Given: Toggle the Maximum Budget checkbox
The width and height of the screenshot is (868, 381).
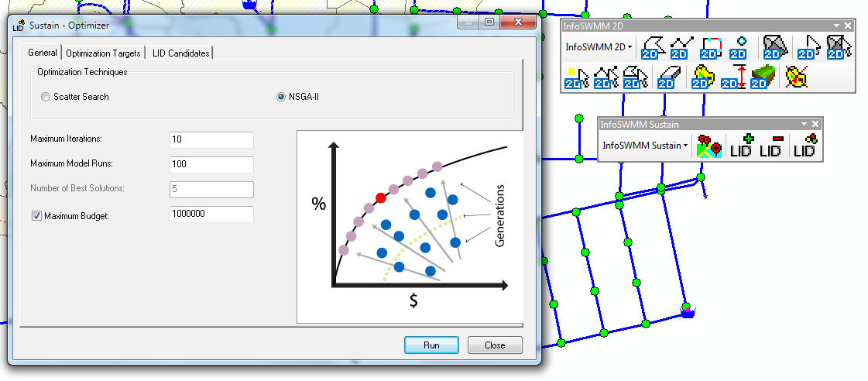Looking at the screenshot, I should 36,216.
